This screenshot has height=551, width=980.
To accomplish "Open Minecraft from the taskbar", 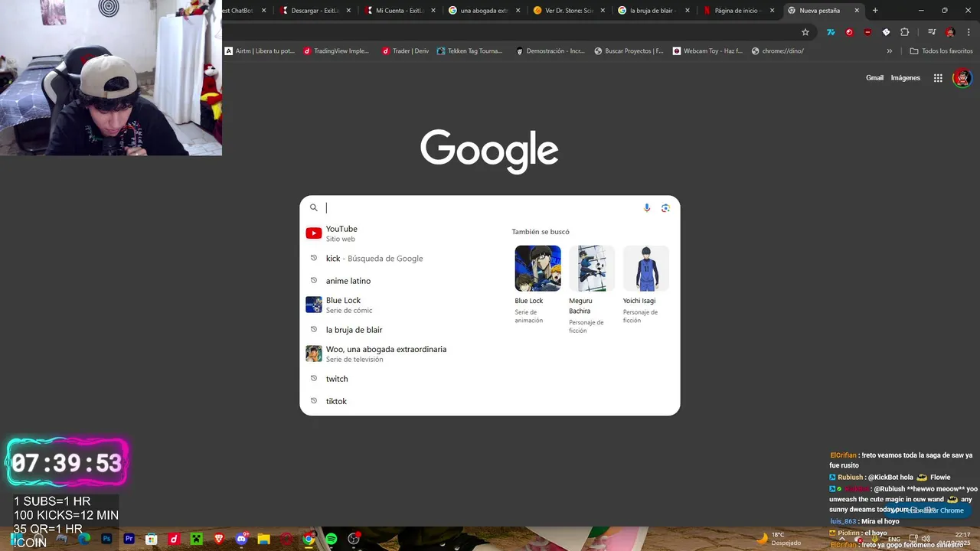I will [x=196, y=539].
